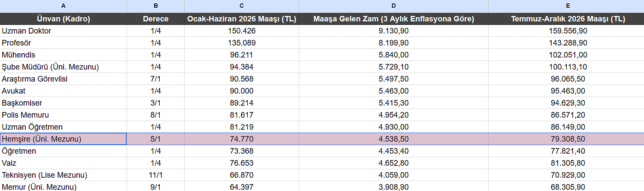The width and height of the screenshot is (644, 191).
Task: Select Vaiz salary cell 76.653
Action: click(x=242, y=163)
